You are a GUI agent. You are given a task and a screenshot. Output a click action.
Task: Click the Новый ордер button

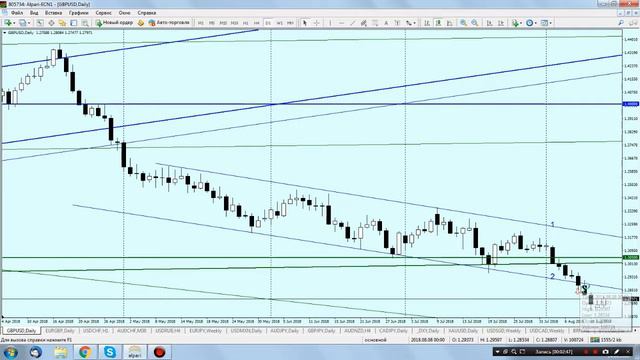click(x=114, y=23)
